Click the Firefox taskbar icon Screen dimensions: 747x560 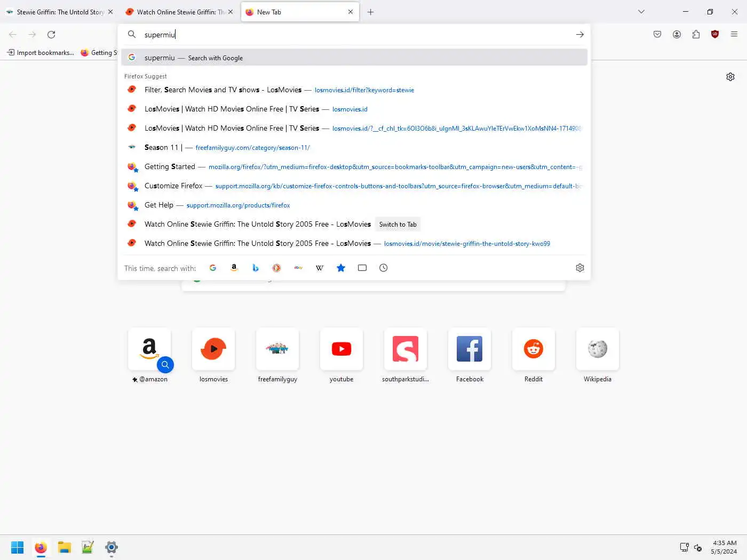[x=41, y=547]
